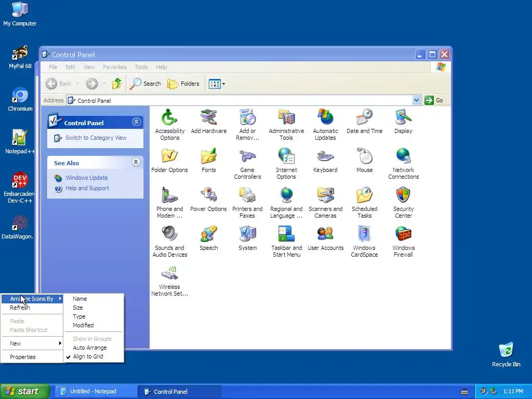Choose Properties in context menu
The height and width of the screenshot is (399, 532).
pos(32,357)
